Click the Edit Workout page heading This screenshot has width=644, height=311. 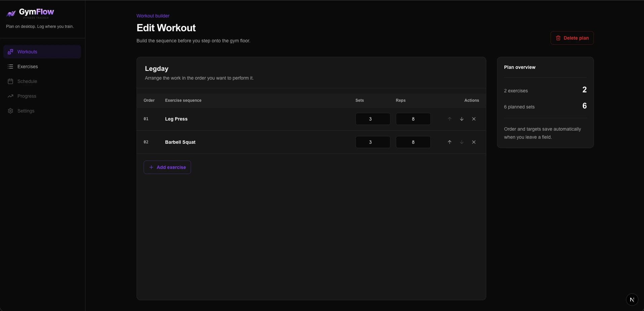click(x=166, y=28)
